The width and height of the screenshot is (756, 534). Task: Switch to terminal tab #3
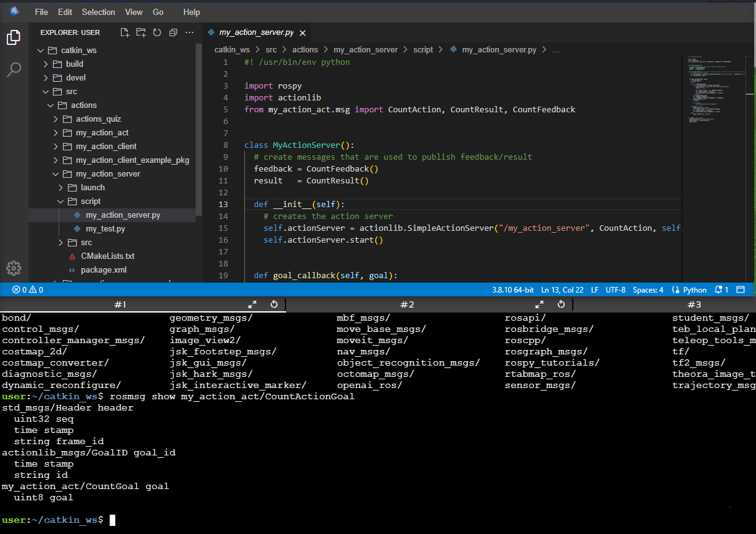tap(694, 304)
